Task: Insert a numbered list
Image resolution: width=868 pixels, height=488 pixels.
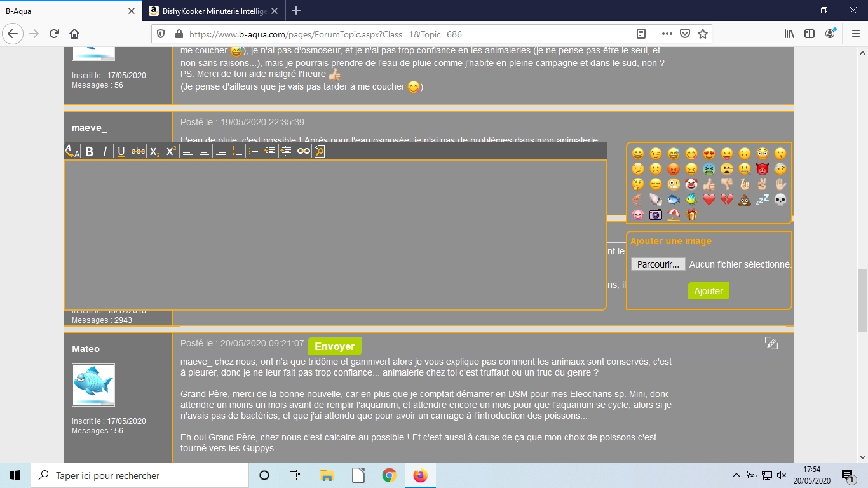Action: tap(237, 151)
